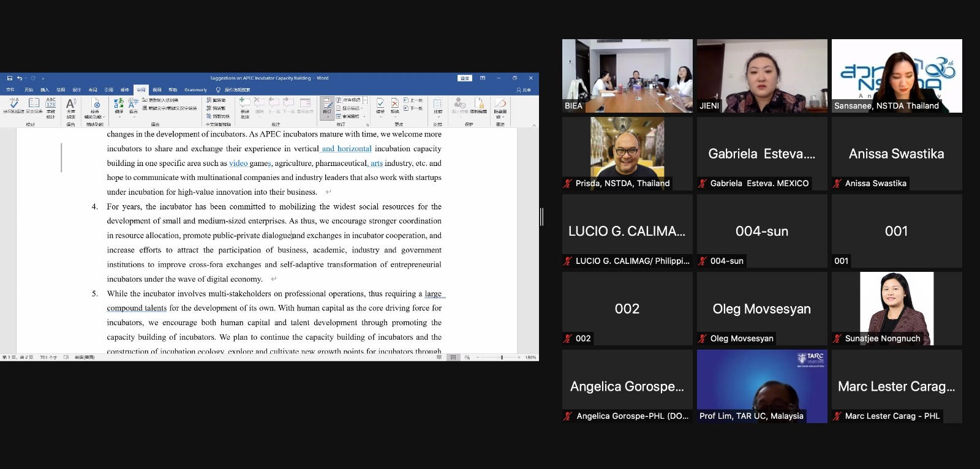Click the Reject change red X icon
The image size is (980, 469).
pos(395,105)
